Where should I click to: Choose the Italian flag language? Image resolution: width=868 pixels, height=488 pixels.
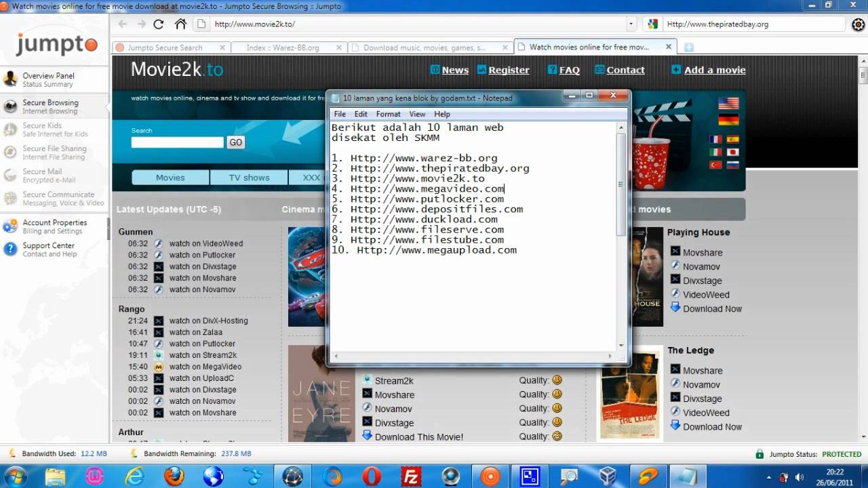pyautogui.click(x=715, y=152)
